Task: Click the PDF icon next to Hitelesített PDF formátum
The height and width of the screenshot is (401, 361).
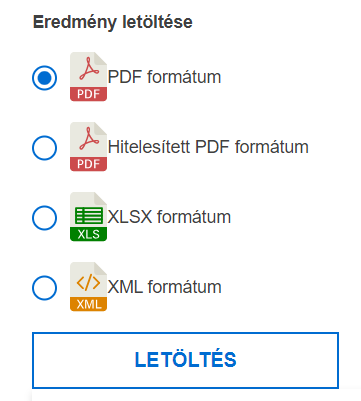Action: pyautogui.click(x=88, y=147)
